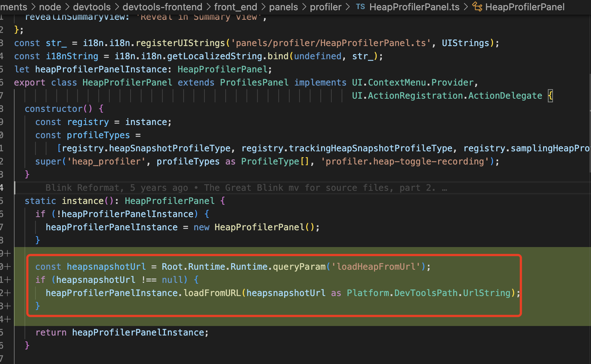The image size is (591, 364).
Task: Click the devtools breadcrumb entry
Action: click(91, 7)
